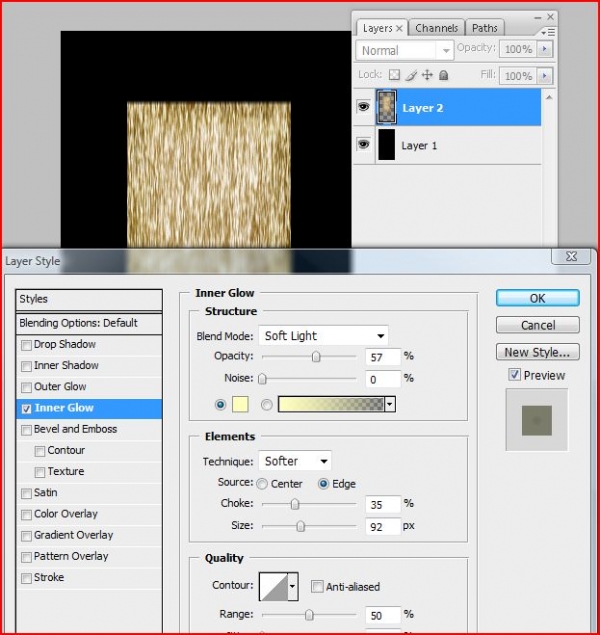Toggle the Anti-aliased checkbox
The height and width of the screenshot is (635, 600).
tap(317, 586)
